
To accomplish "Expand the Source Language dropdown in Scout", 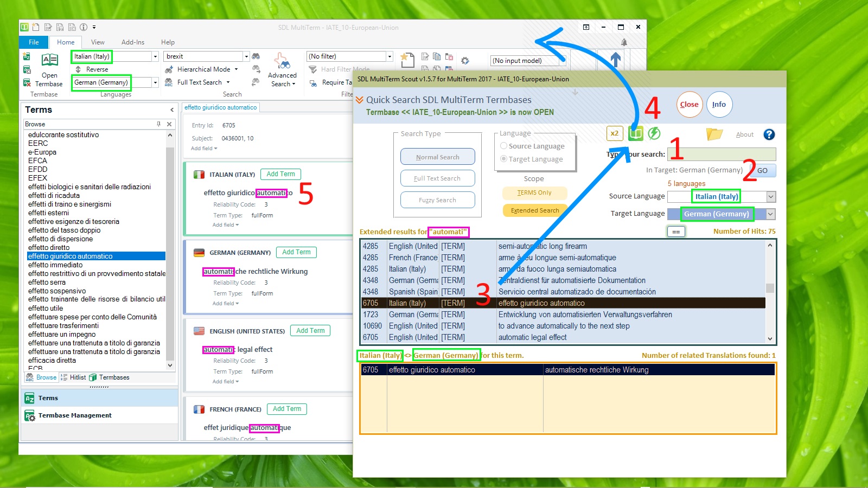I will (771, 197).
